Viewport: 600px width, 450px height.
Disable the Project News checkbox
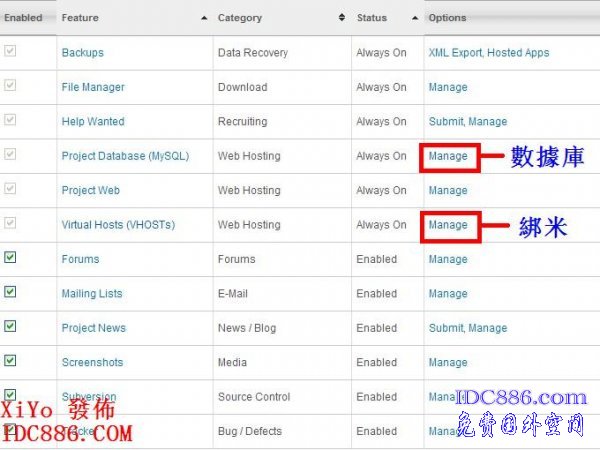click(x=10, y=327)
